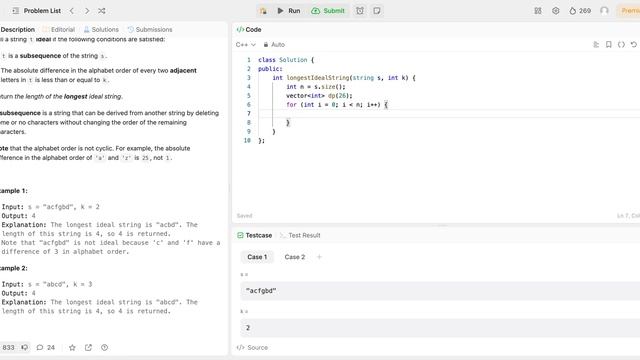The width and height of the screenshot is (640, 360).
Task: Click line number 10
Action: [247, 140]
